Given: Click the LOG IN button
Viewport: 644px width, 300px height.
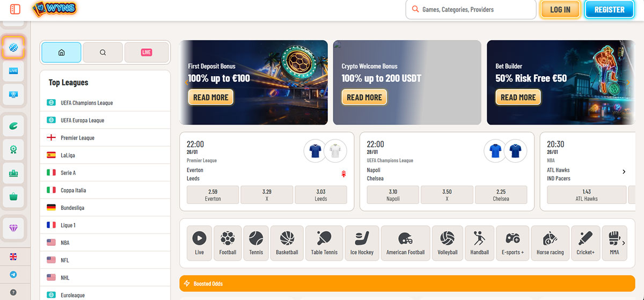Looking at the screenshot, I should tap(560, 10).
